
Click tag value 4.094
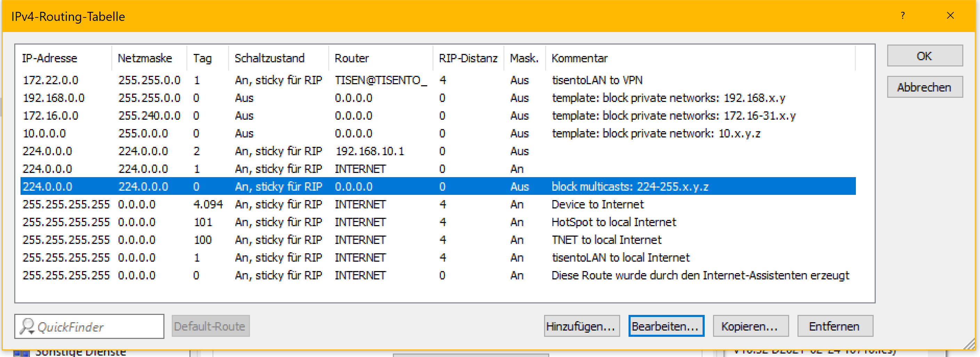click(x=208, y=204)
